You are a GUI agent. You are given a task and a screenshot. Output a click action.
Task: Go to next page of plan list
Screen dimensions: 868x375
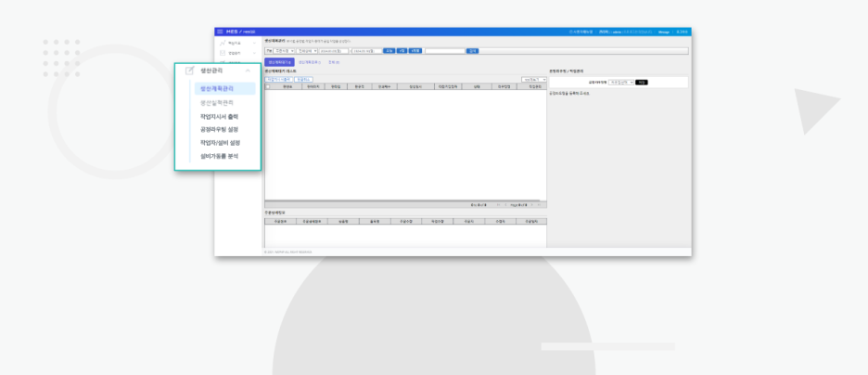[x=532, y=205]
